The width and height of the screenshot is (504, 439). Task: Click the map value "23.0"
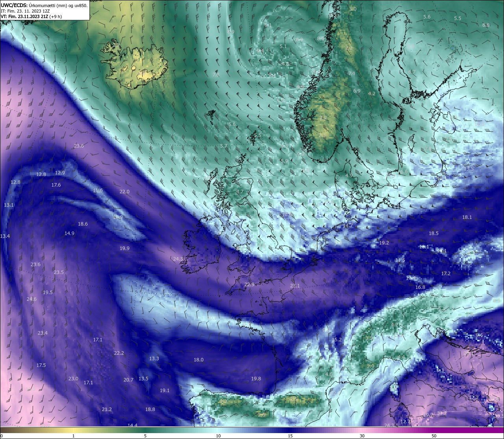[73, 378]
